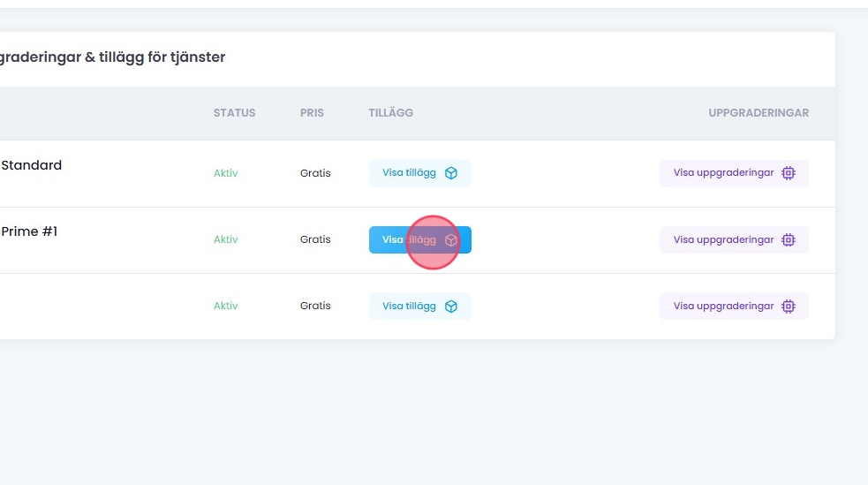Click the STATUS column header
This screenshot has width=868, height=485.
[x=234, y=113]
